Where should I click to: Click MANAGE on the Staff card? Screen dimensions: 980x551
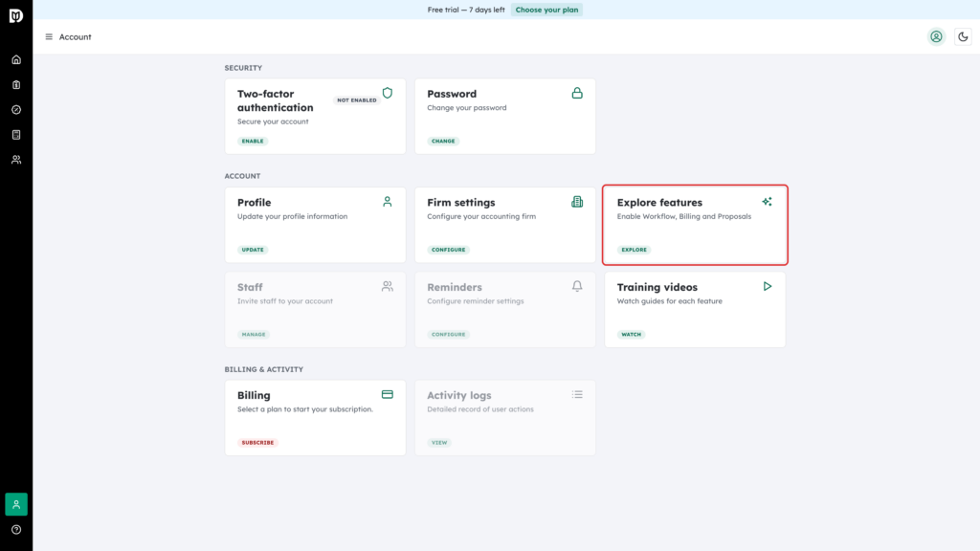tap(253, 334)
